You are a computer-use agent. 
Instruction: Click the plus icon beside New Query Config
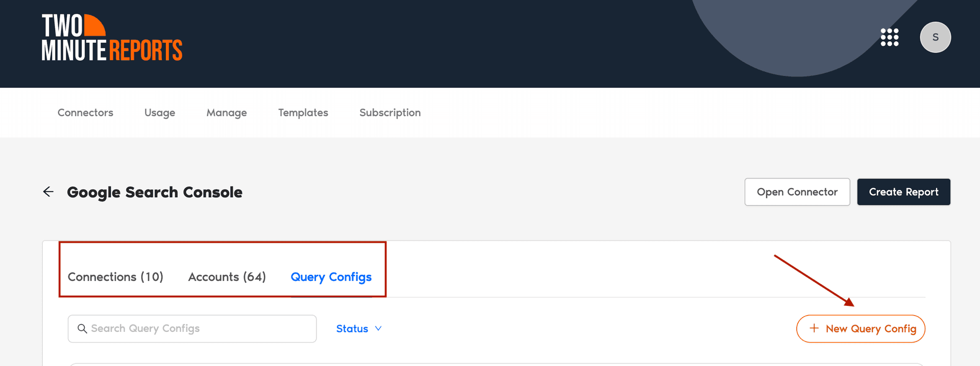(814, 328)
